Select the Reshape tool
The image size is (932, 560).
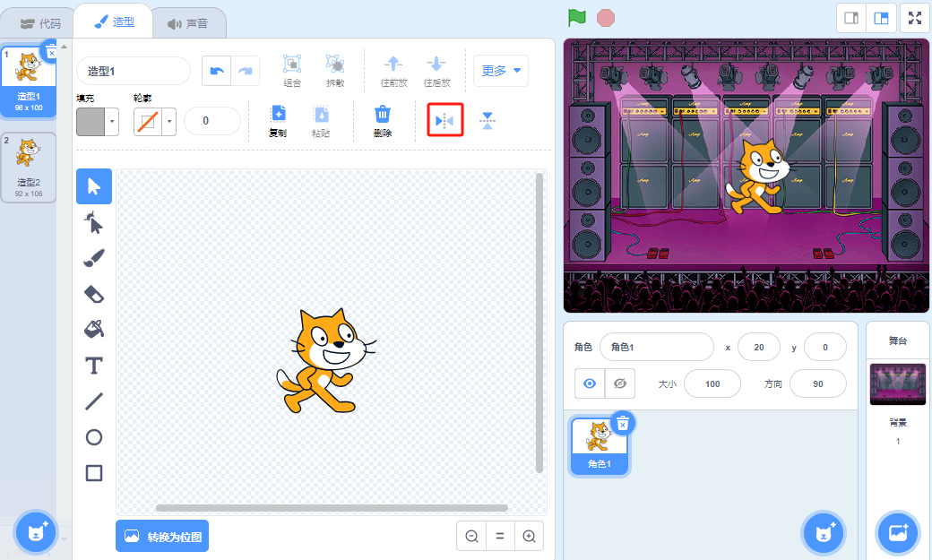tap(94, 223)
